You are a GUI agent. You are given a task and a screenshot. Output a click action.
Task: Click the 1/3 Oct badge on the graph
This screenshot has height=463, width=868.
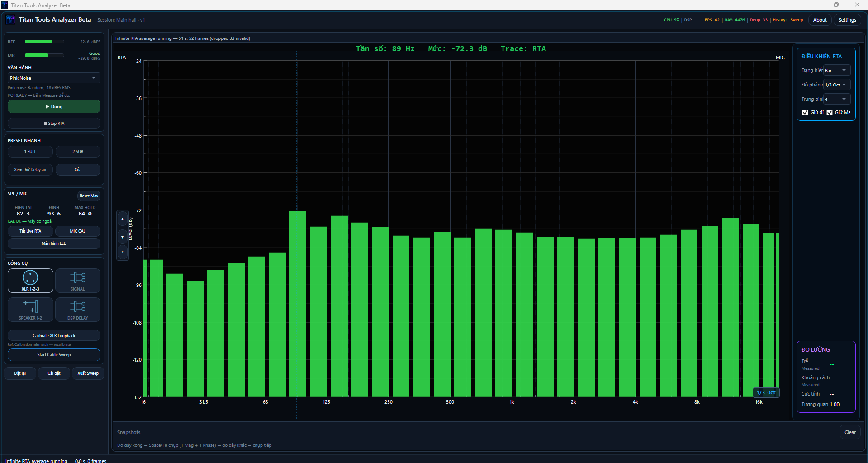[766, 392]
